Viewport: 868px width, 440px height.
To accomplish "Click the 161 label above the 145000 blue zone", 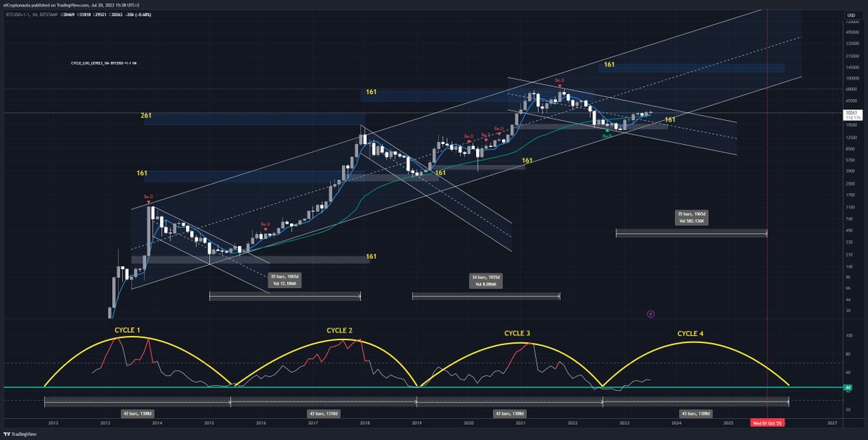I will [610, 64].
